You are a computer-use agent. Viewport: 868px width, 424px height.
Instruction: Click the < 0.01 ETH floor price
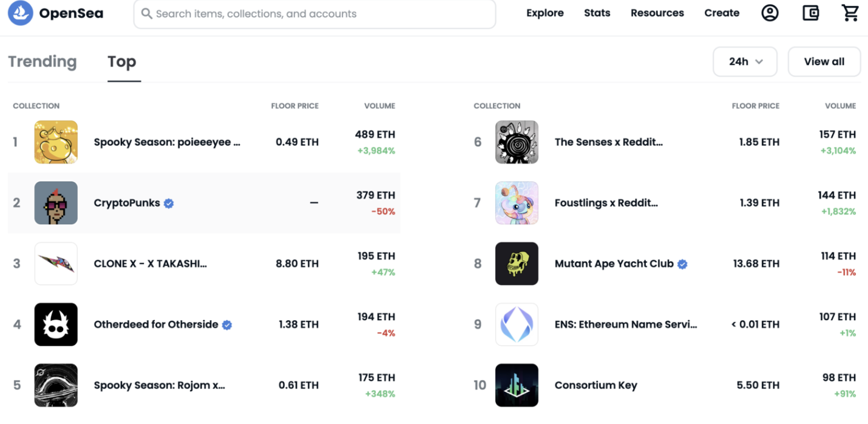tap(755, 324)
